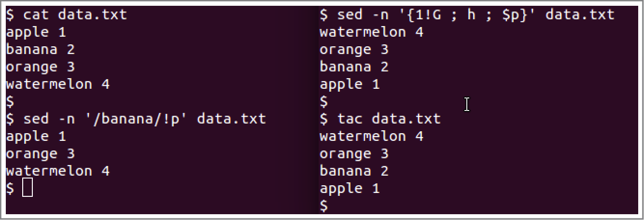
Task: Click the sed '{1!G ; h ; $p}' command
Action: pos(467,14)
